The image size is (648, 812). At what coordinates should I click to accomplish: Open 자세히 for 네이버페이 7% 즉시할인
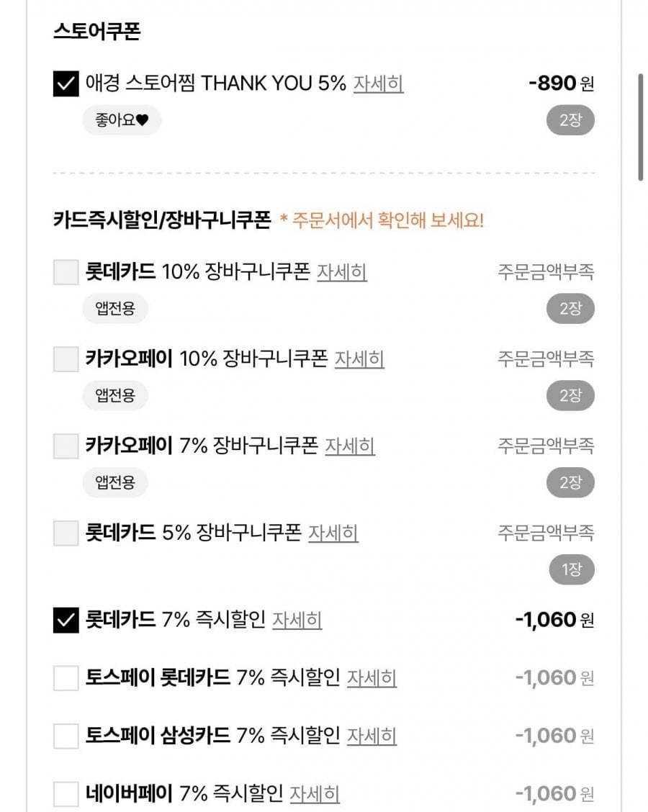pyautogui.click(x=315, y=795)
